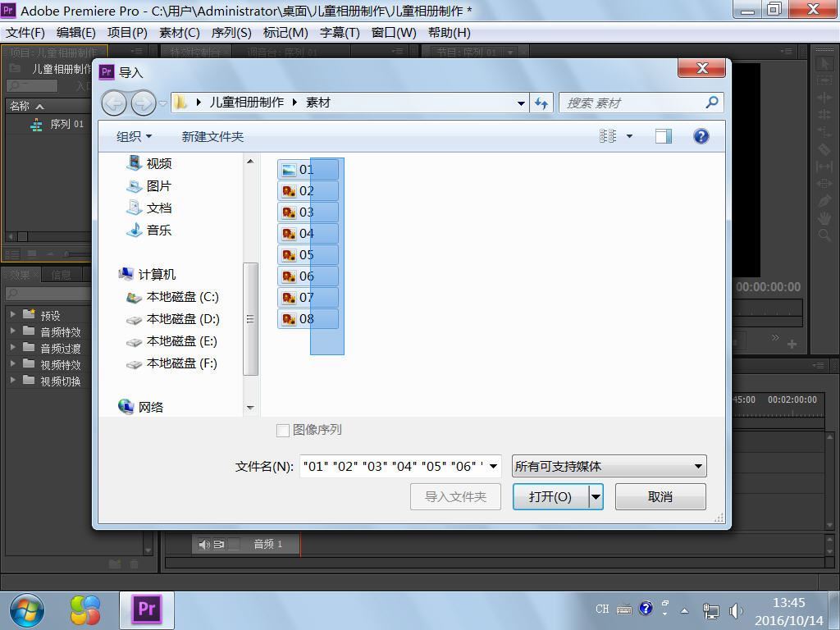Click the volume icon in system tray
The height and width of the screenshot is (630, 840).
(736, 610)
